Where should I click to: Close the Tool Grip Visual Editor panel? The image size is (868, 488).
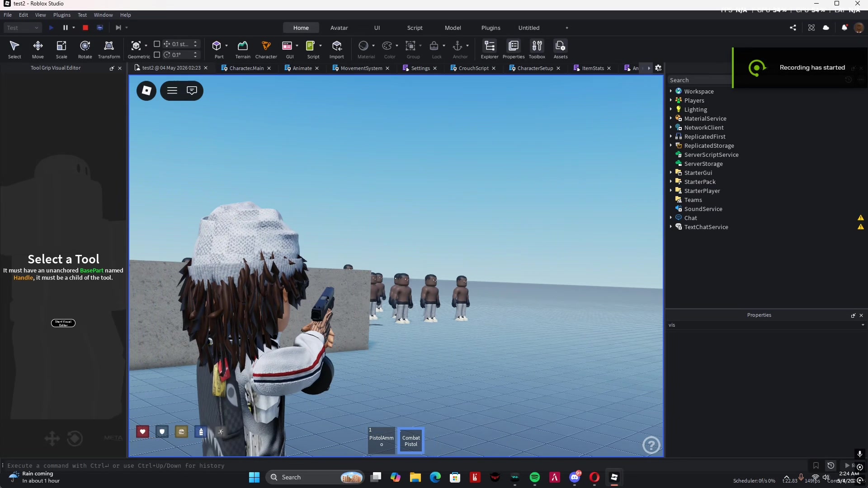click(120, 68)
